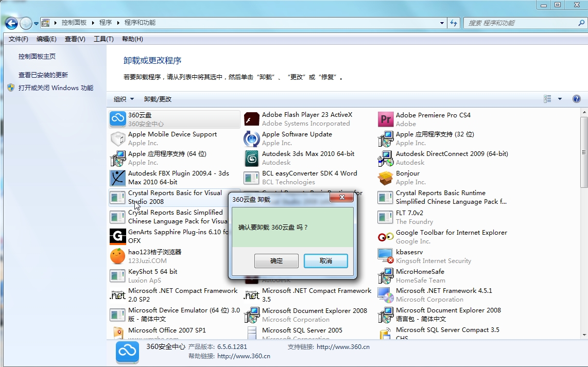Click the Apple Mobile Device Support icon
Viewport: 588px width, 367px height.
(118, 138)
